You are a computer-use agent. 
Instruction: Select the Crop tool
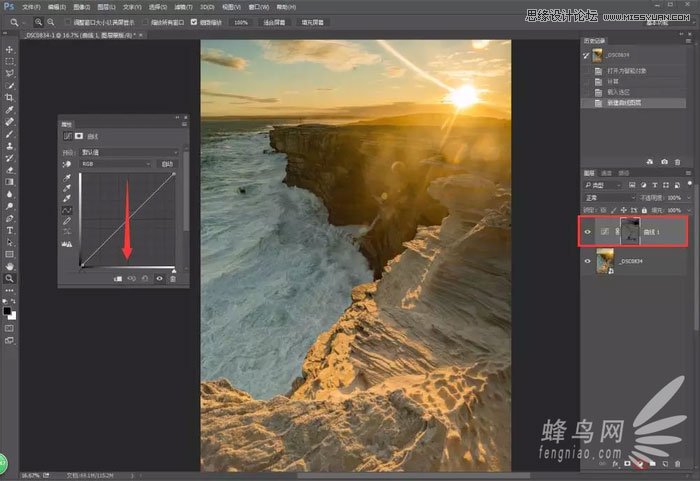[9, 97]
